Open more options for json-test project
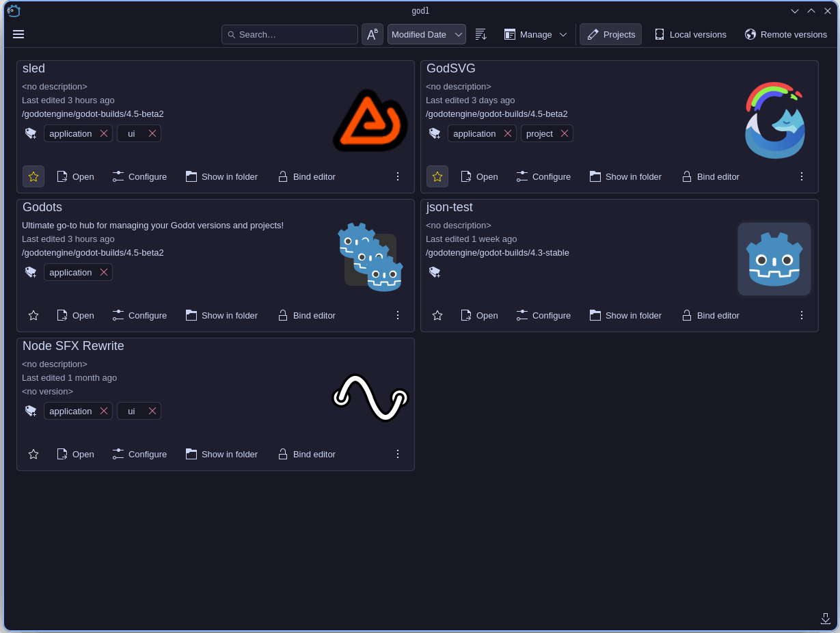 click(x=802, y=315)
